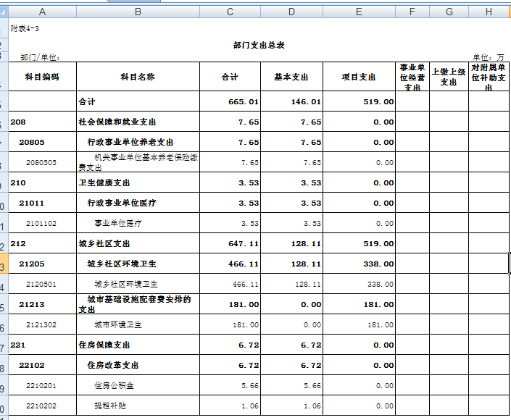Click cell 住房公积金
The height and width of the screenshot is (420, 511).
(138, 385)
